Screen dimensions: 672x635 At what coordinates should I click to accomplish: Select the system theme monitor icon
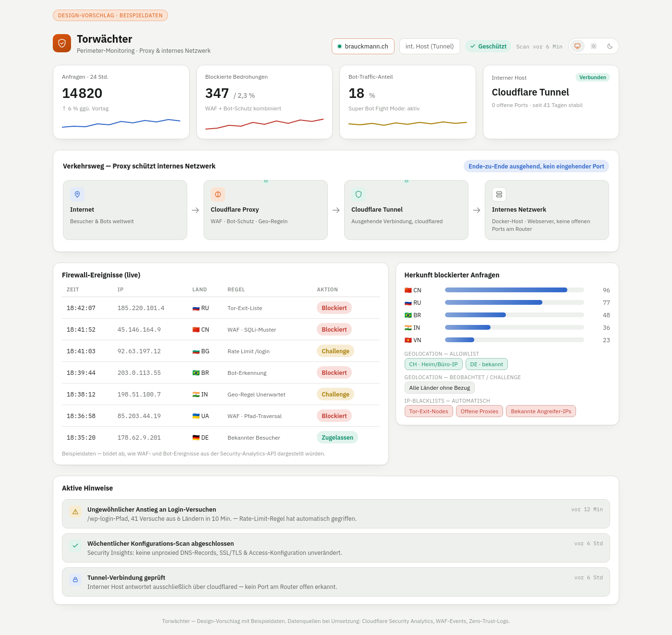coord(577,46)
